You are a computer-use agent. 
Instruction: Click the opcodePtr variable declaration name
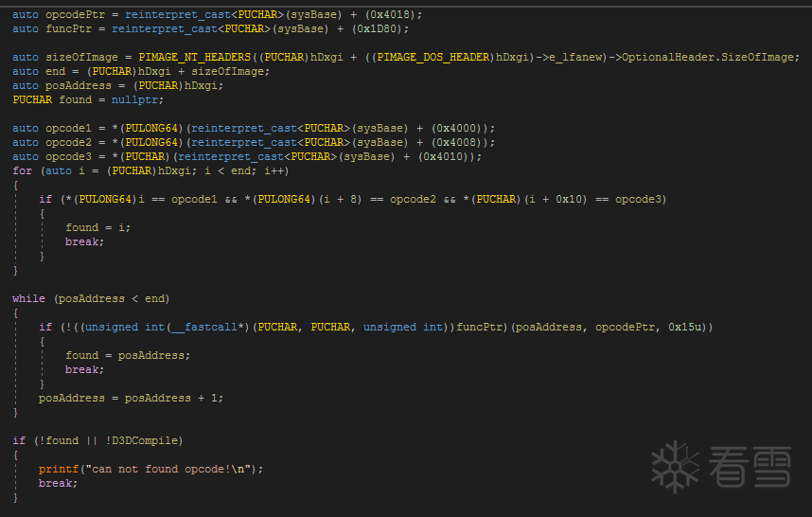pos(75,14)
